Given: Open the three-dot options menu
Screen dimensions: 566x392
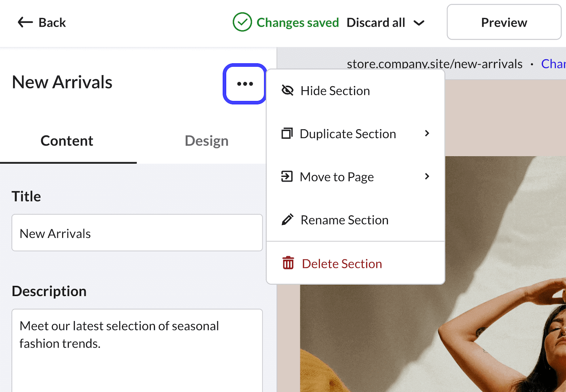Looking at the screenshot, I should (244, 84).
